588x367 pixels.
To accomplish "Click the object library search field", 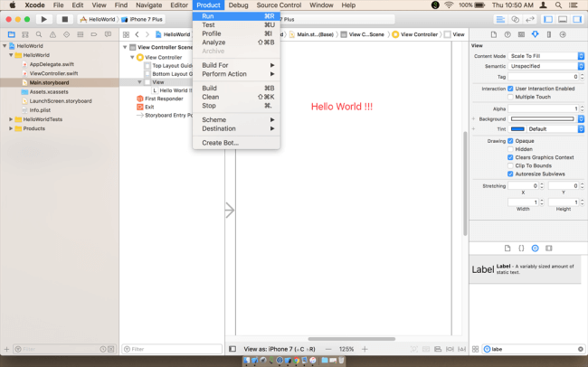I will pyautogui.click(x=534, y=349).
